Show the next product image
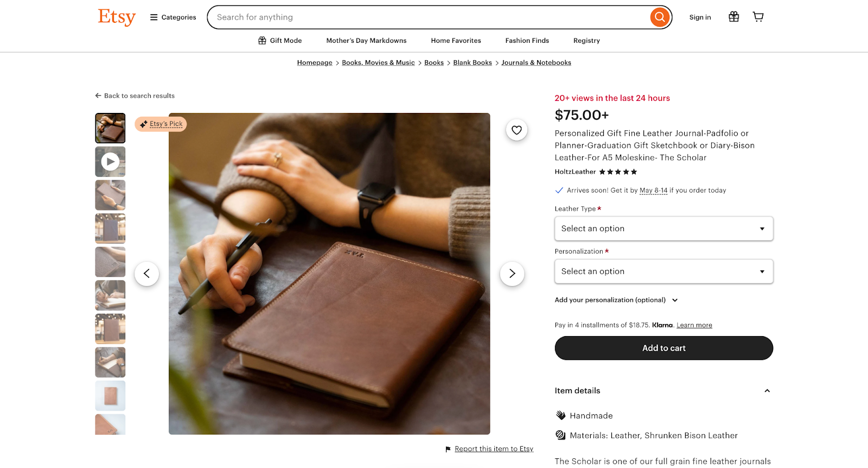868x468 pixels. (512, 274)
